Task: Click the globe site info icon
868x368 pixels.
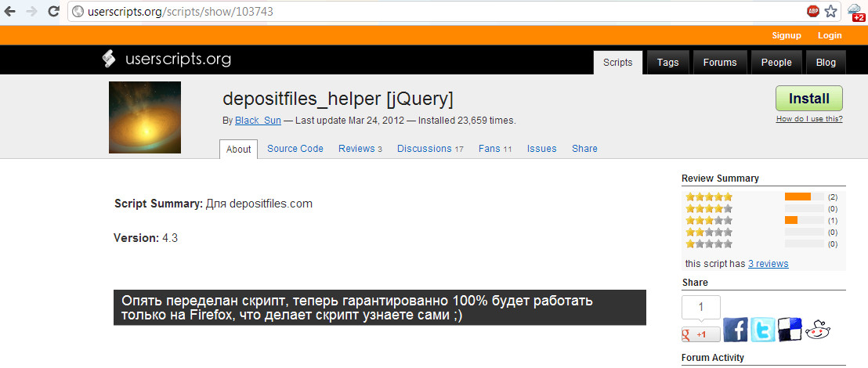Action: tap(78, 11)
